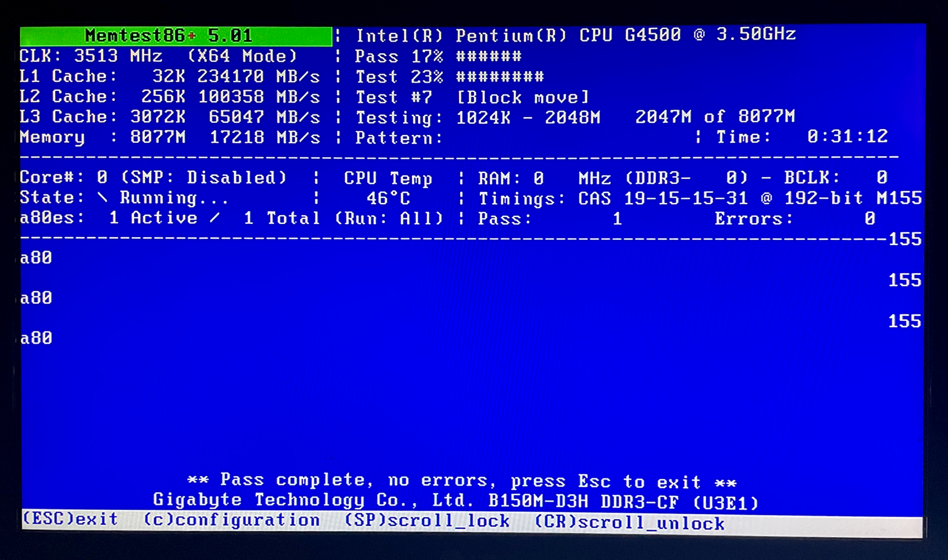This screenshot has height=560, width=948.
Task: Click the Test 23% progress bar
Action: 450,77
